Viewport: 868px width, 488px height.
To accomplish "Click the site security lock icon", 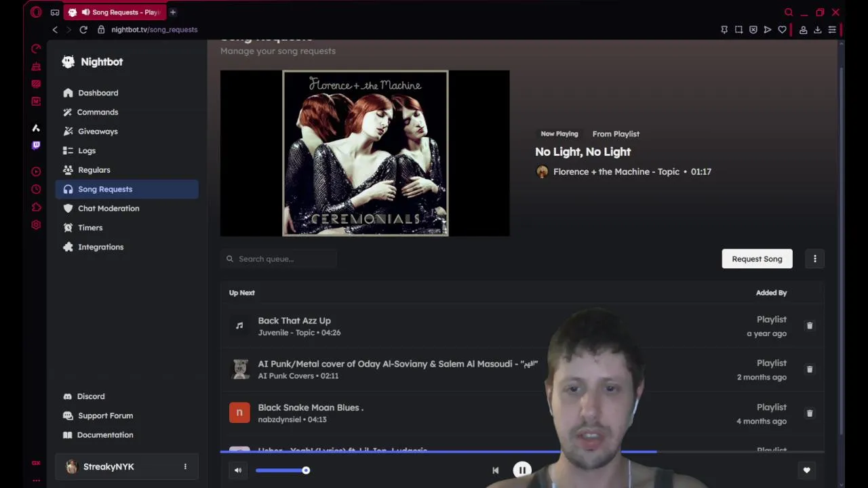I will click(101, 30).
